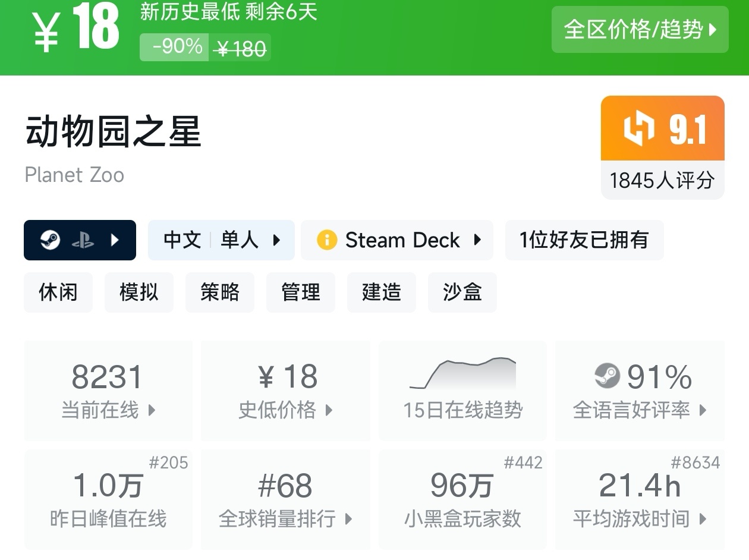Click the Steam Deck yellow info icon
The width and height of the screenshot is (749, 560).
327,240
